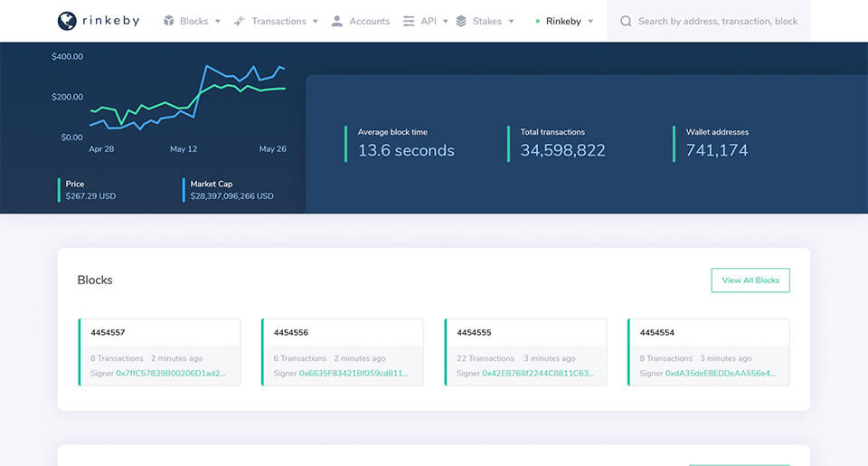Open block 4454554 card
This screenshot has width=868, height=466.
656,332
